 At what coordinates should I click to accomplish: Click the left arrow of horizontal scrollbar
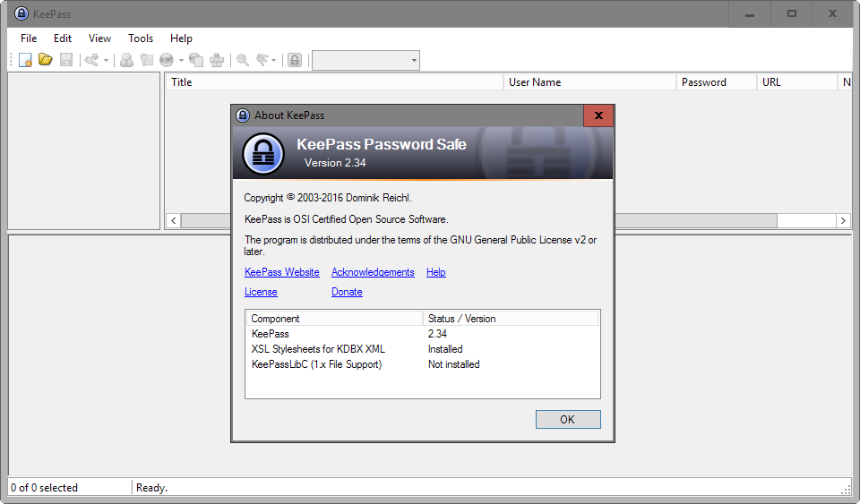click(173, 221)
